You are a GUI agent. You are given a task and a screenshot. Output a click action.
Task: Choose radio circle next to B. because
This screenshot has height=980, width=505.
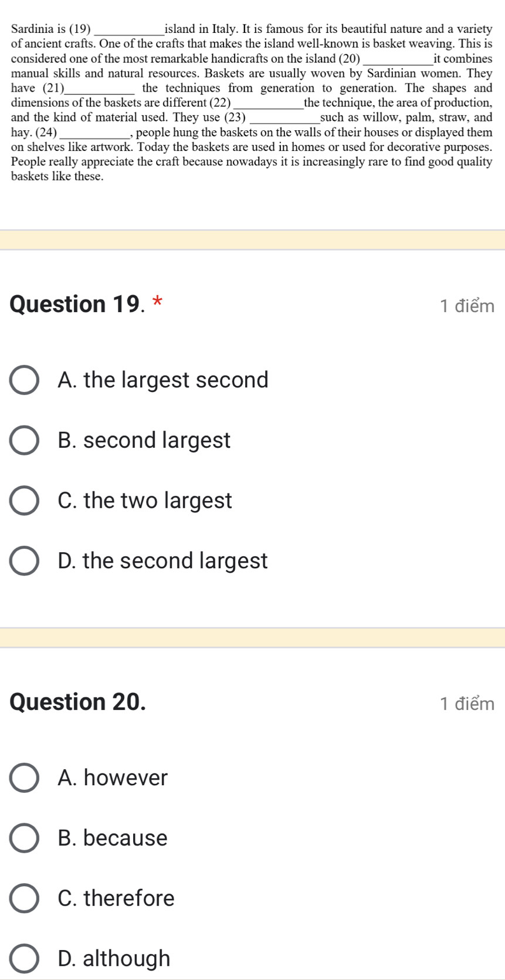(x=25, y=838)
